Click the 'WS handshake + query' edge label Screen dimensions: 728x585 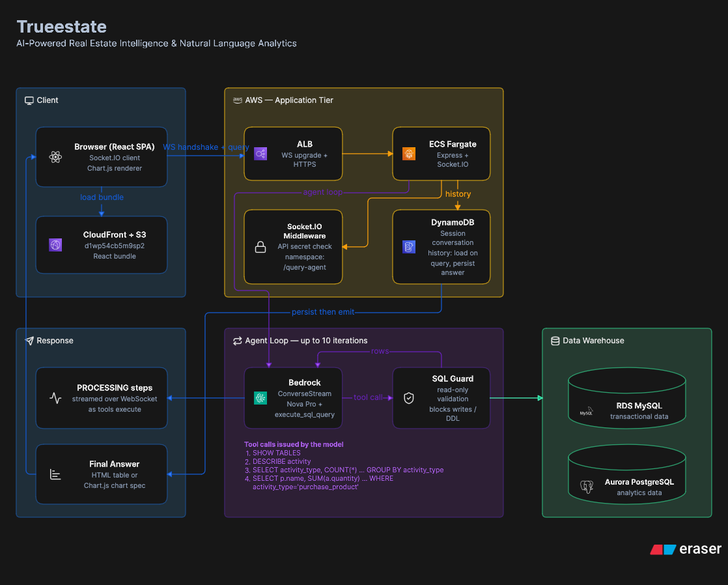tap(206, 147)
